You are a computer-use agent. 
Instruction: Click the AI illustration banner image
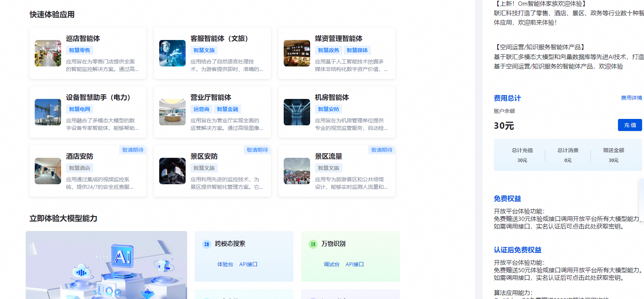pyautogui.click(x=106, y=265)
